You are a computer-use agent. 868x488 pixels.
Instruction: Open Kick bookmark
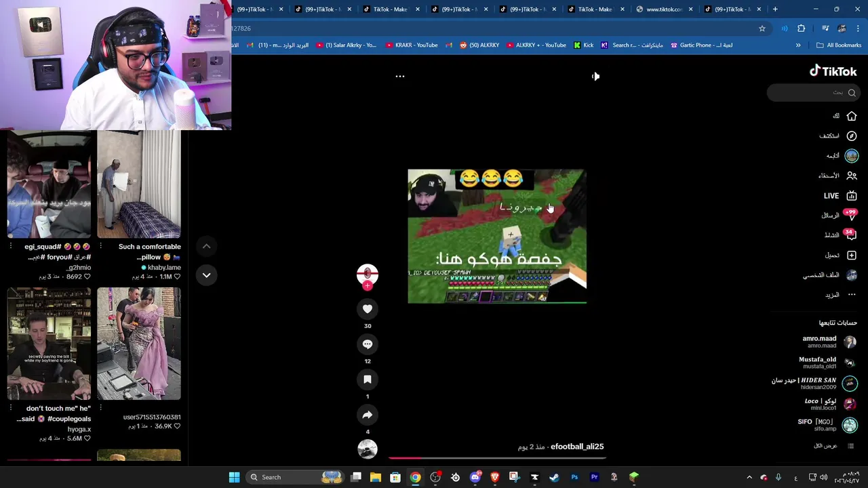tap(584, 45)
